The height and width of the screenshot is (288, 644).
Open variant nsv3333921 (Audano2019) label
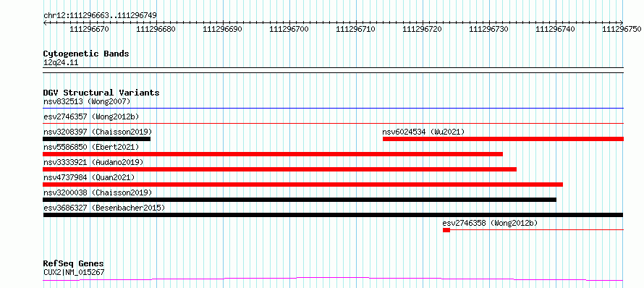(x=93, y=162)
